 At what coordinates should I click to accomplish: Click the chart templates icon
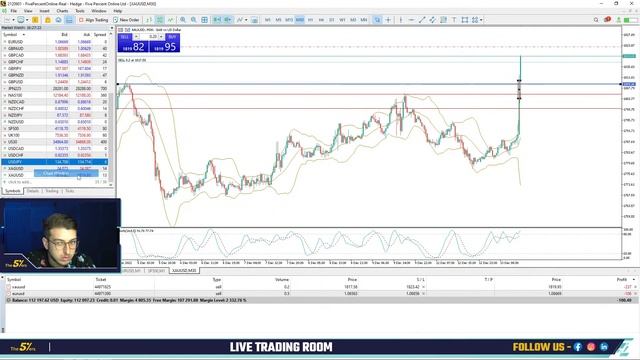point(254,20)
